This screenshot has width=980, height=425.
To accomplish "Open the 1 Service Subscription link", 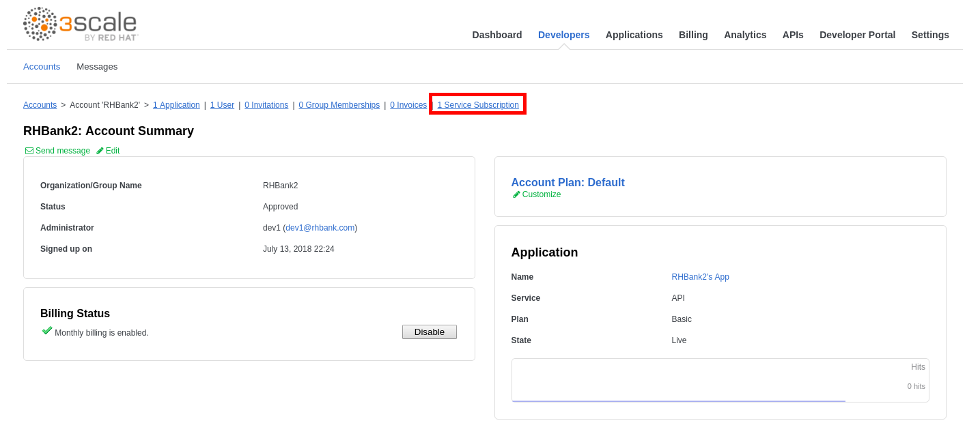I will (477, 105).
